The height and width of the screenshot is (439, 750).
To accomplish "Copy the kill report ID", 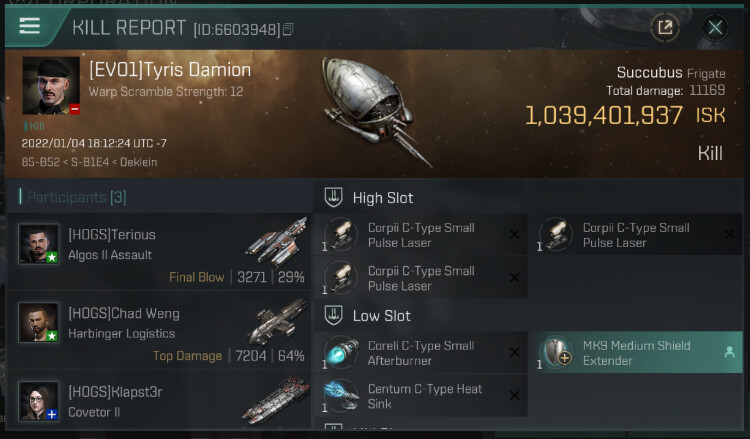I will [288, 30].
